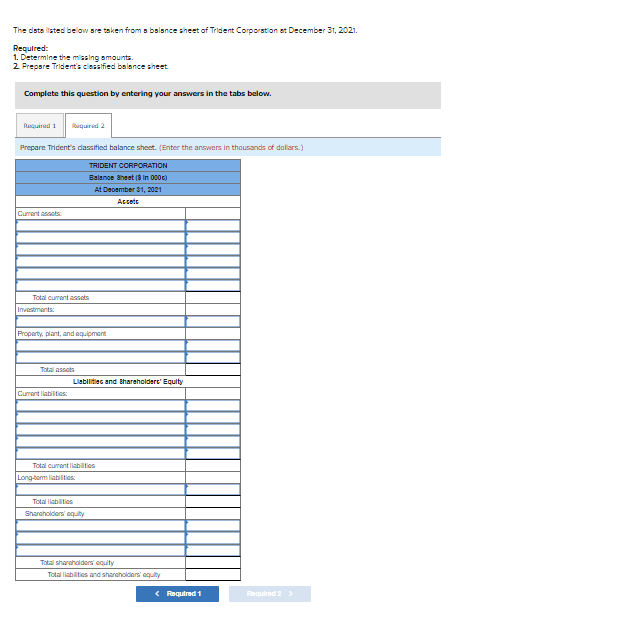Click the Total assets amount cell
The image size is (632, 629).
213,370
